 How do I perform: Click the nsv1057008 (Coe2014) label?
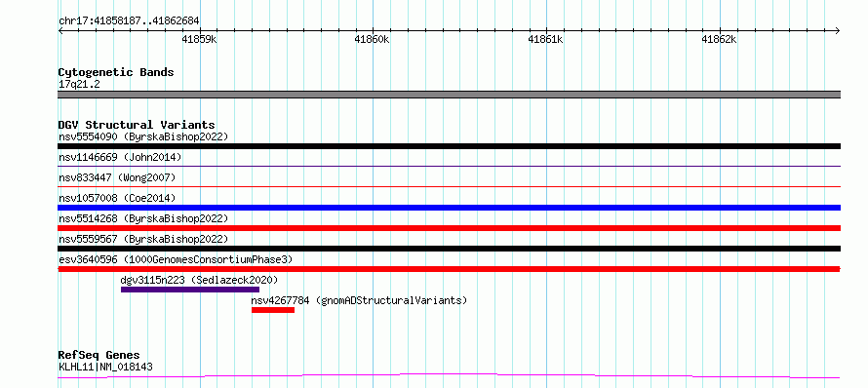[117, 198]
